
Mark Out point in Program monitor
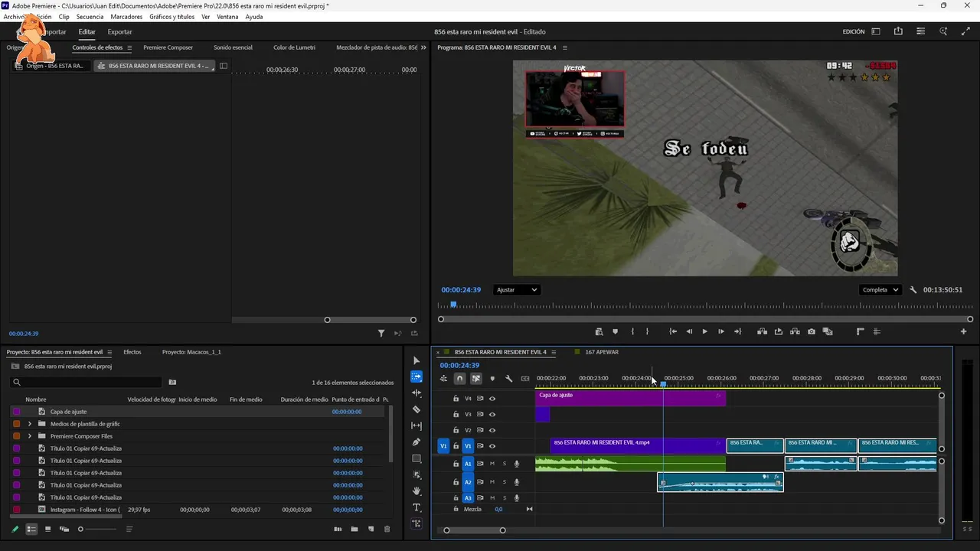[647, 331]
